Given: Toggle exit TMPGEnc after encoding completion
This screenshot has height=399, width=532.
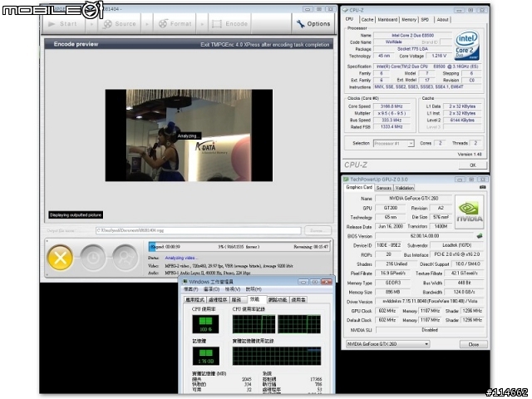Looking at the screenshot, I should coord(264,44).
